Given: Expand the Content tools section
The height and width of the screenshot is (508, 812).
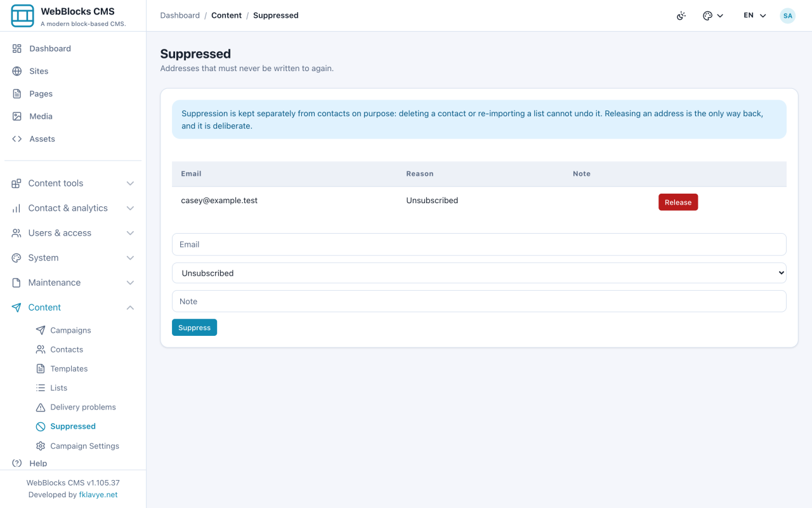Looking at the screenshot, I should tap(73, 183).
